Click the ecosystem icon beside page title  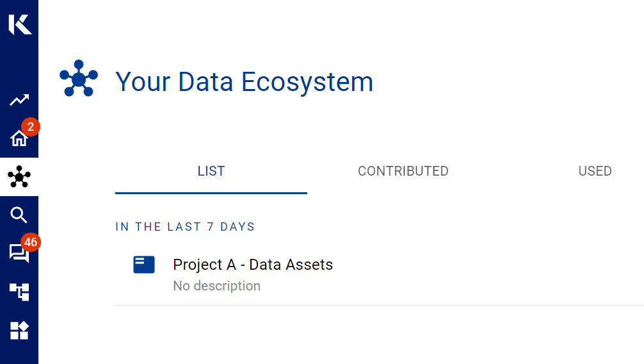[x=78, y=79]
